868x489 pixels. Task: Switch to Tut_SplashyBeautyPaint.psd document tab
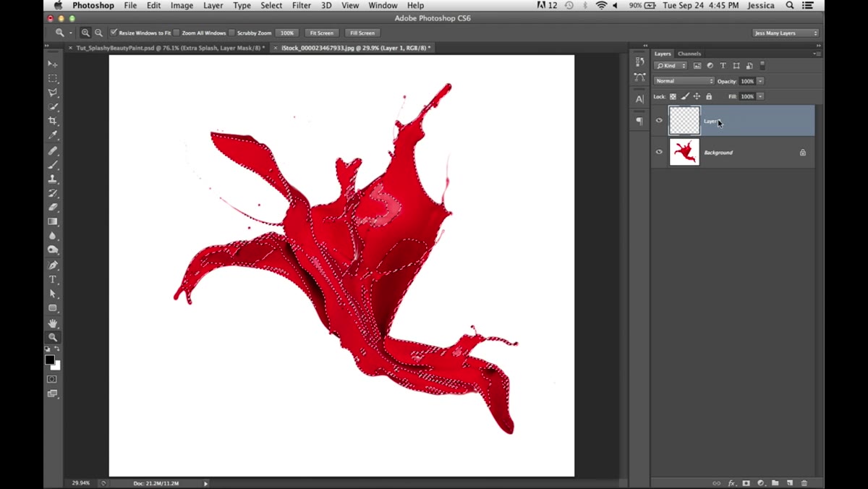tap(166, 48)
